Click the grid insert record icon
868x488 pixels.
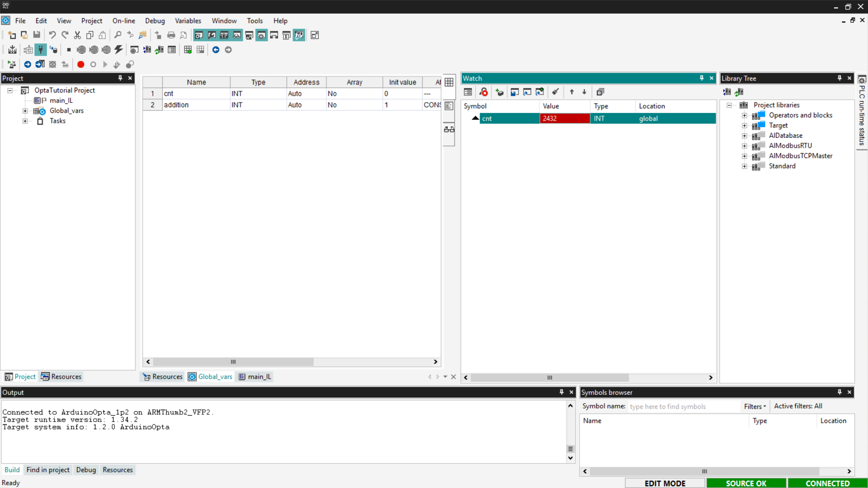(188, 50)
